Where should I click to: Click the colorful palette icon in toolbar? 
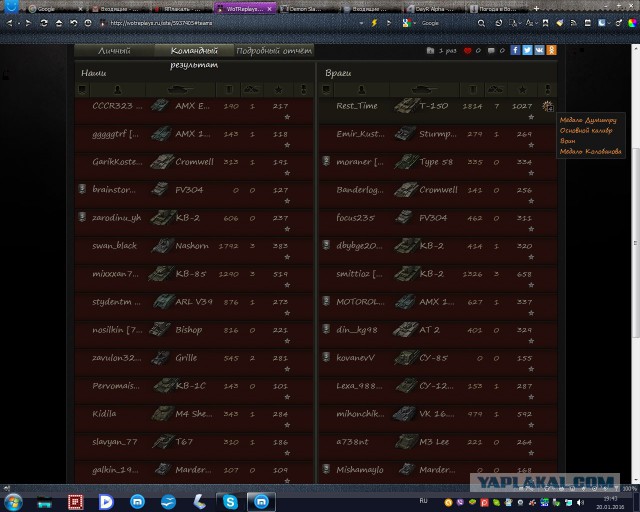pyautogui.click(x=632, y=23)
